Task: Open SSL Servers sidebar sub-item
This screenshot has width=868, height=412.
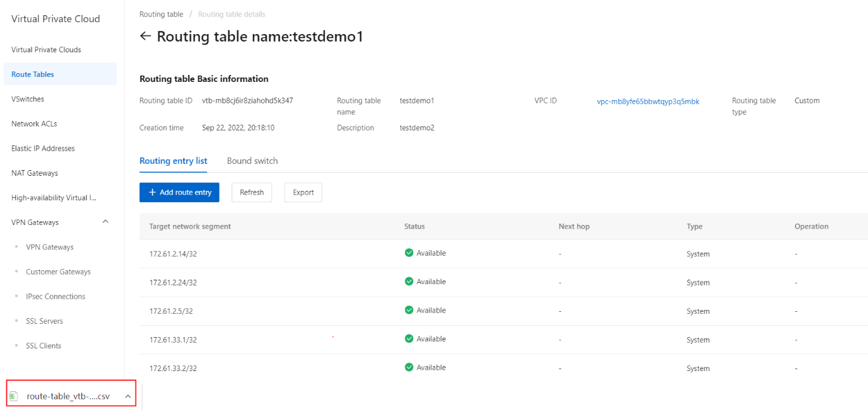Action: point(45,321)
